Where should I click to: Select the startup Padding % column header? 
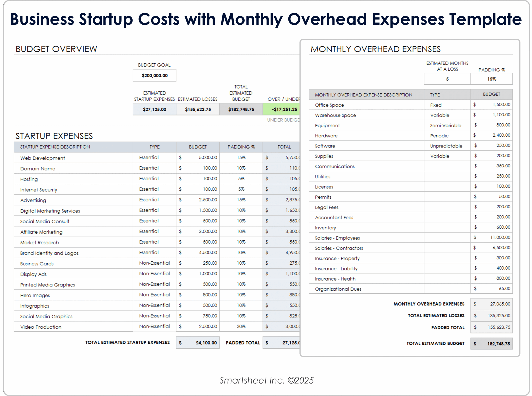click(241, 147)
